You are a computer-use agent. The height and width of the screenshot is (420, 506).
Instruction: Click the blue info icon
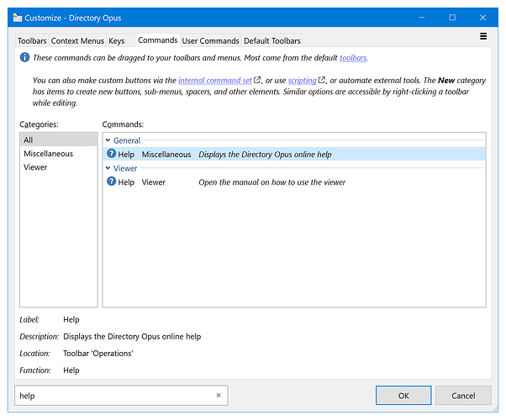(x=24, y=58)
